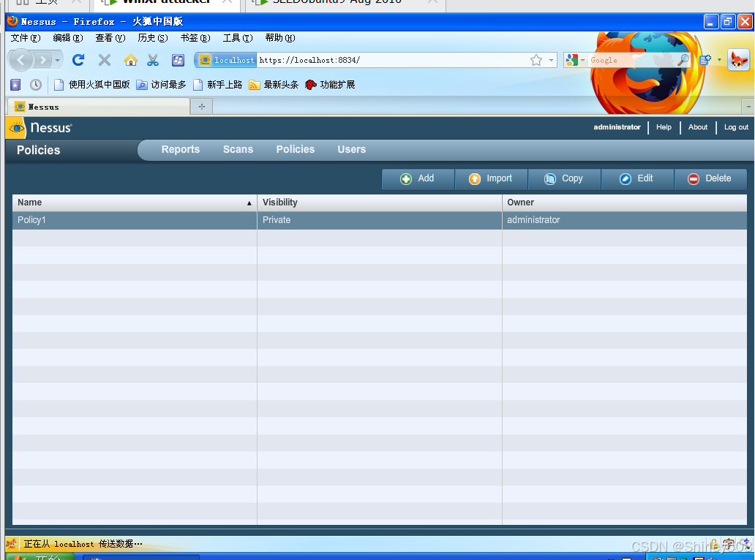Open the 查看 menu
The width and height of the screenshot is (755, 560).
110,38
